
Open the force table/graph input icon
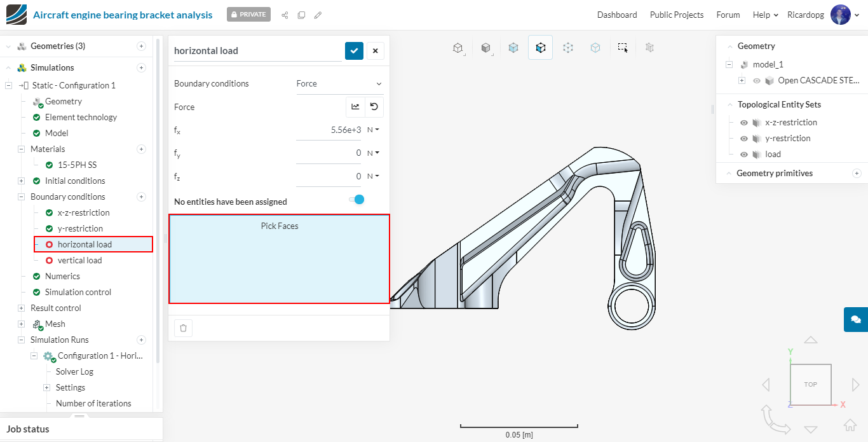coord(355,107)
